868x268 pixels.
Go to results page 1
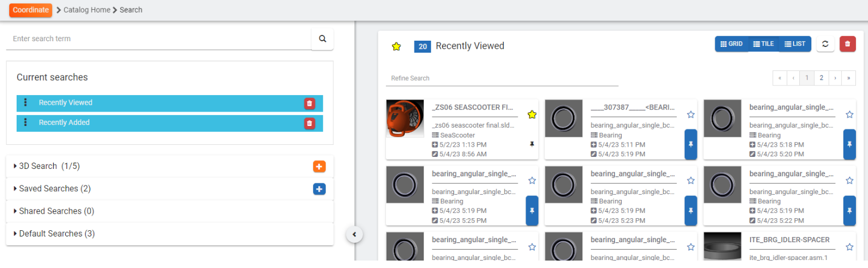807,78
